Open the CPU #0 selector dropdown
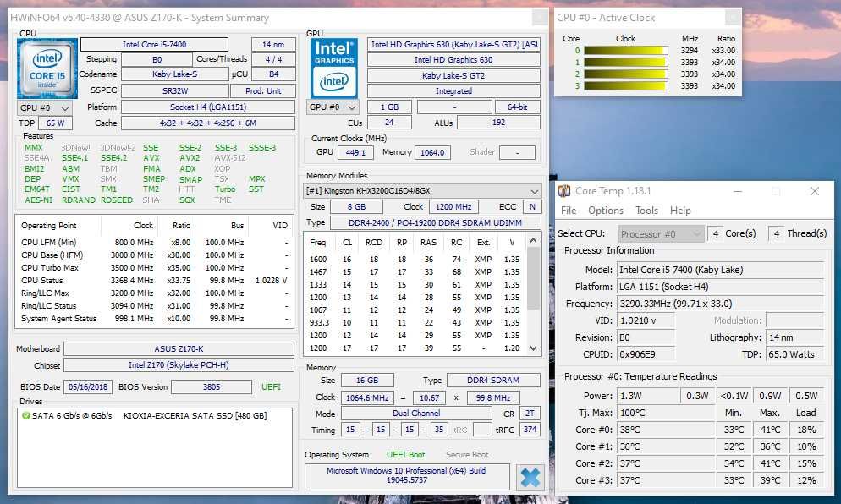 pyautogui.click(x=44, y=107)
